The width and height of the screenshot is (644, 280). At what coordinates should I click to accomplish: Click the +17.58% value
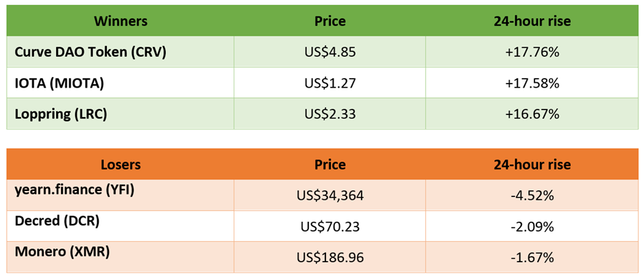click(x=532, y=84)
